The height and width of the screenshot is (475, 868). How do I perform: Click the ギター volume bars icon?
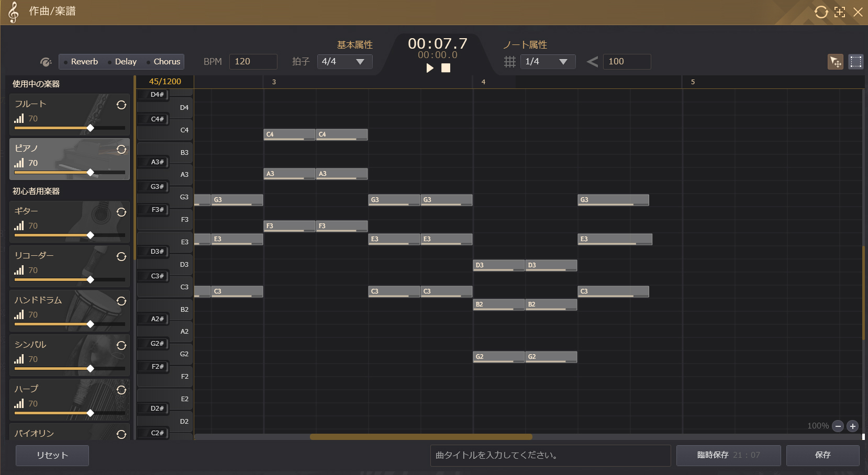tap(19, 226)
